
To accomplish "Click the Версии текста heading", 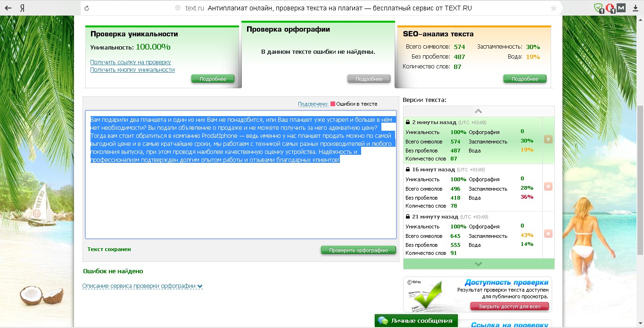I will pyautogui.click(x=424, y=100).
